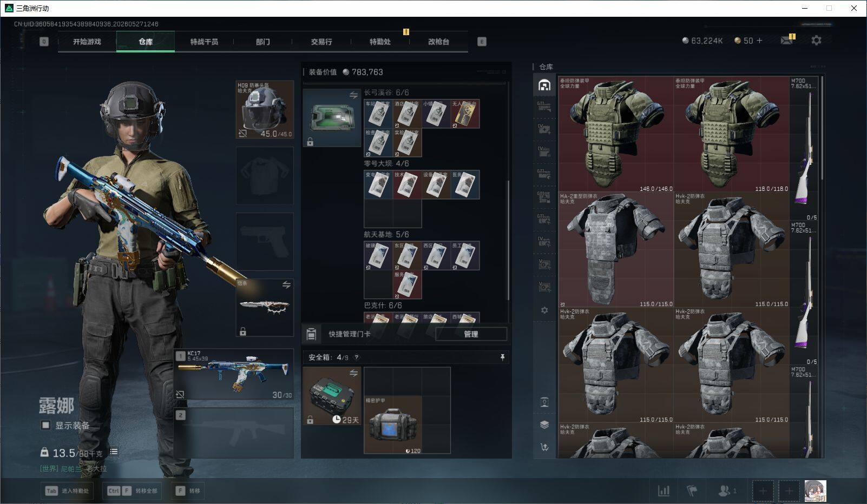
Task: Open the flag icon in bottom bar
Action: (x=692, y=491)
